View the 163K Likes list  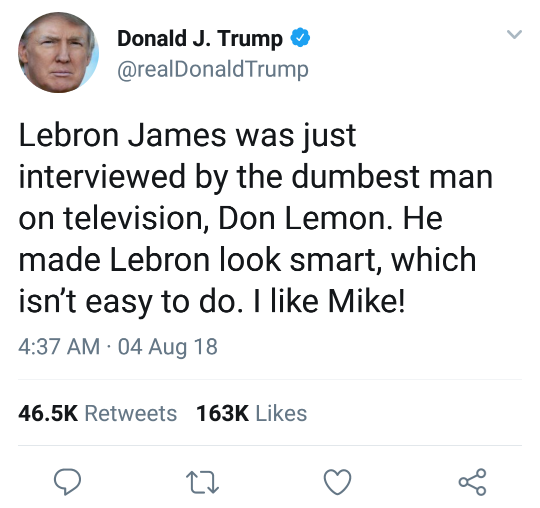pyautogui.click(x=251, y=413)
